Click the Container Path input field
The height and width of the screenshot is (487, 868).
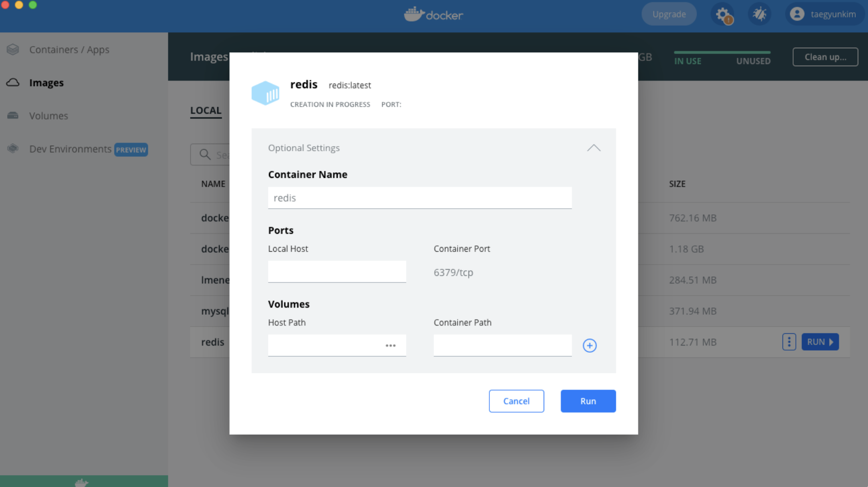pos(503,346)
